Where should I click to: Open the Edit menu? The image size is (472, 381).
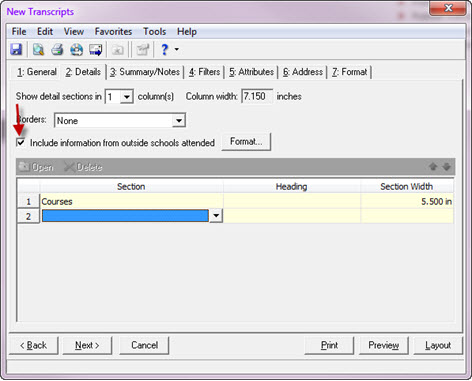pyautogui.click(x=45, y=32)
